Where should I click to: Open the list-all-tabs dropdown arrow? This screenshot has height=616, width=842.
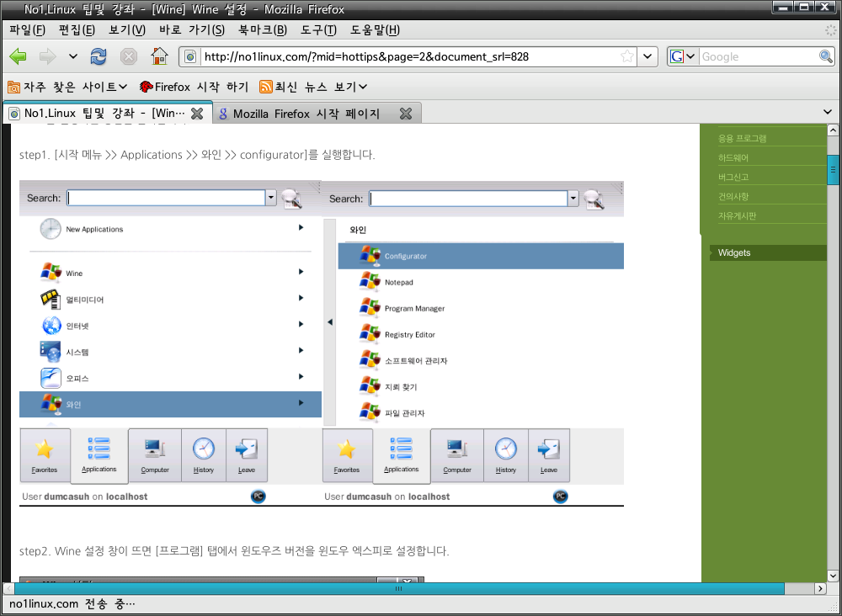click(x=828, y=112)
